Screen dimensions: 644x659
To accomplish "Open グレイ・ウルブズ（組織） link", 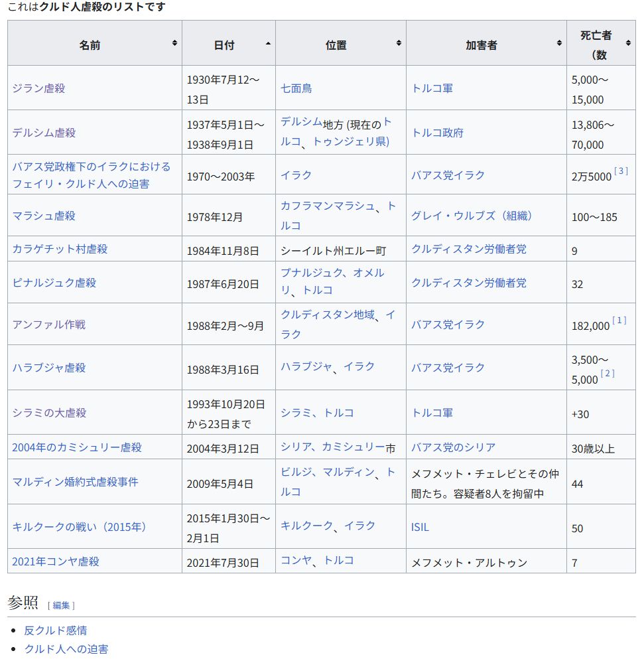I will [x=472, y=216].
